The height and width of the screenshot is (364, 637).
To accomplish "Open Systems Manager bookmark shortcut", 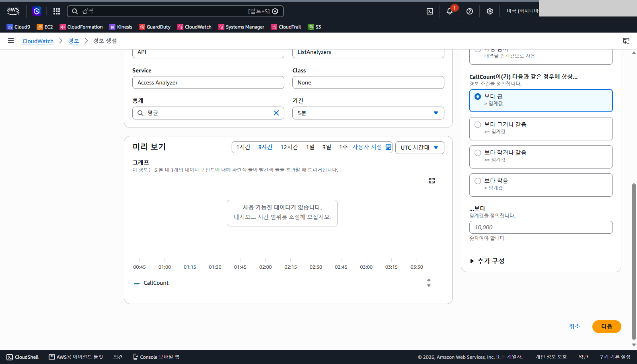I will pos(241,27).
